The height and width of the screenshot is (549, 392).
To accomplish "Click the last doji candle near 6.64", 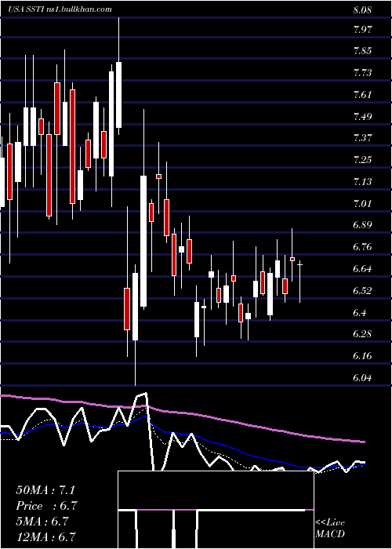I will click(300, 282).
